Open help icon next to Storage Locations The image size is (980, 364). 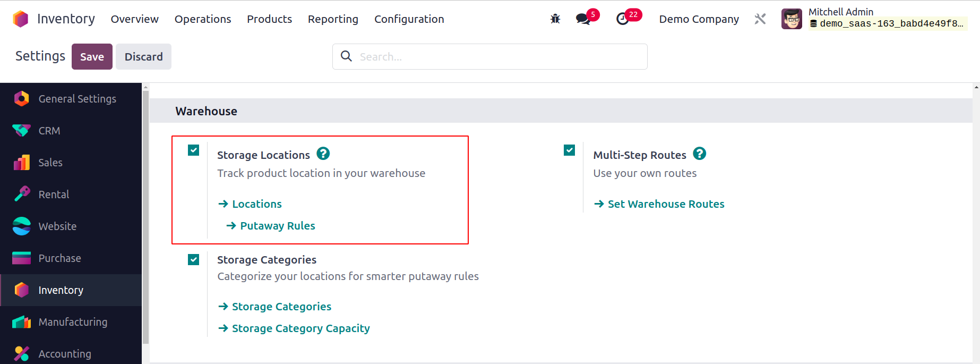323,154
